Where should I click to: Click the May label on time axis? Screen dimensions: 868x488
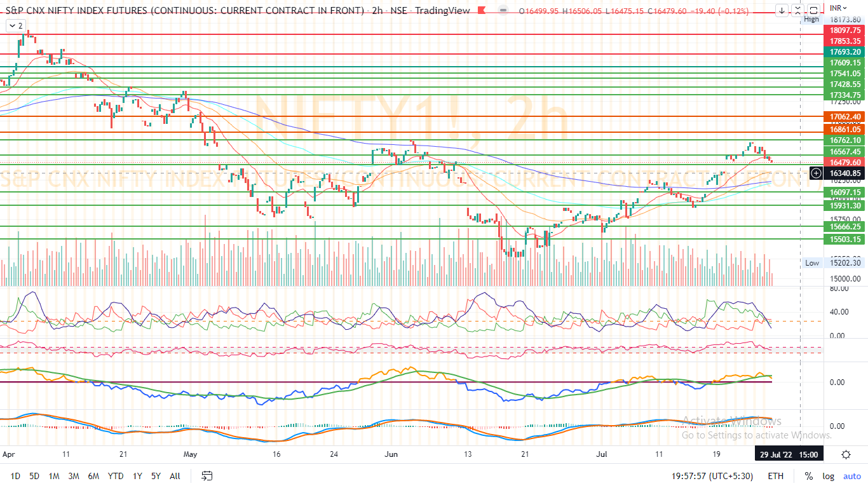pos(191,455)
